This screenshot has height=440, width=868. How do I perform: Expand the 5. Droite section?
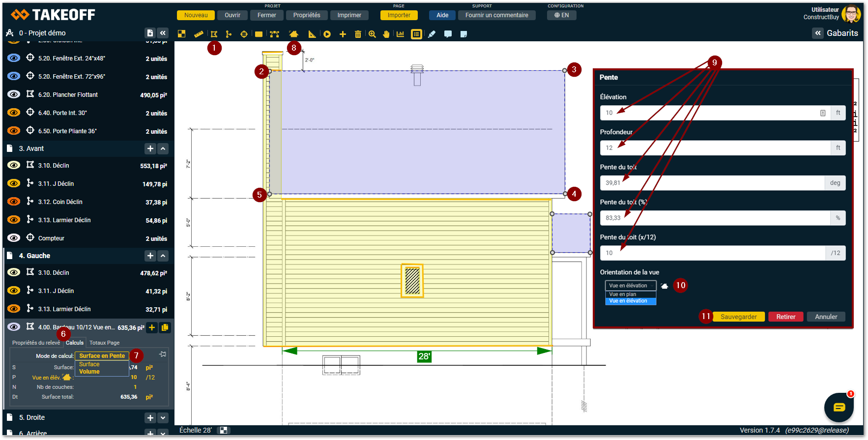coord(163,417)
